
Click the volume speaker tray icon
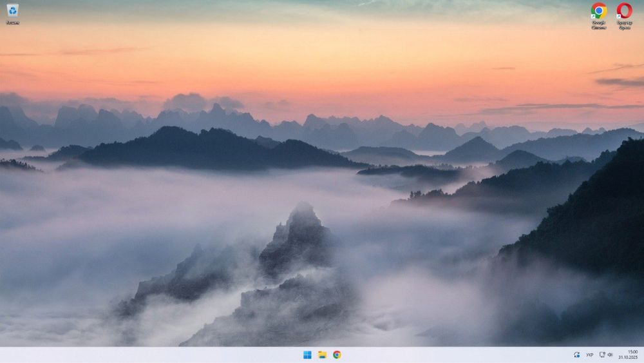pos(610,355)
